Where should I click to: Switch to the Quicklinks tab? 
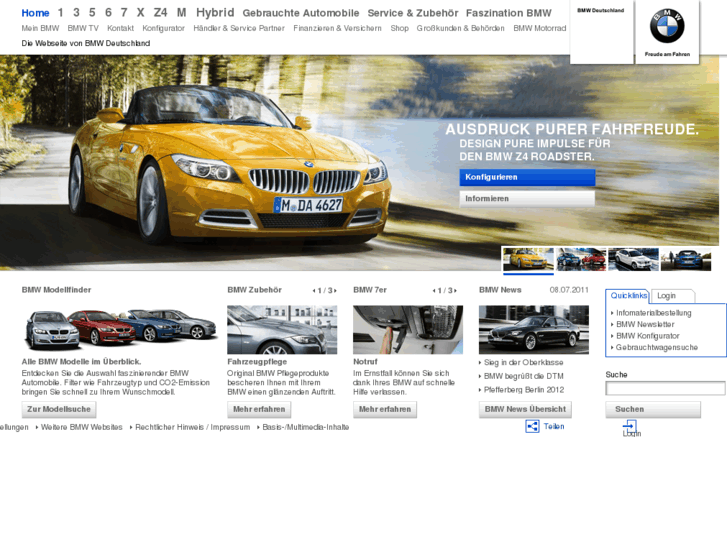coord(628,296)
